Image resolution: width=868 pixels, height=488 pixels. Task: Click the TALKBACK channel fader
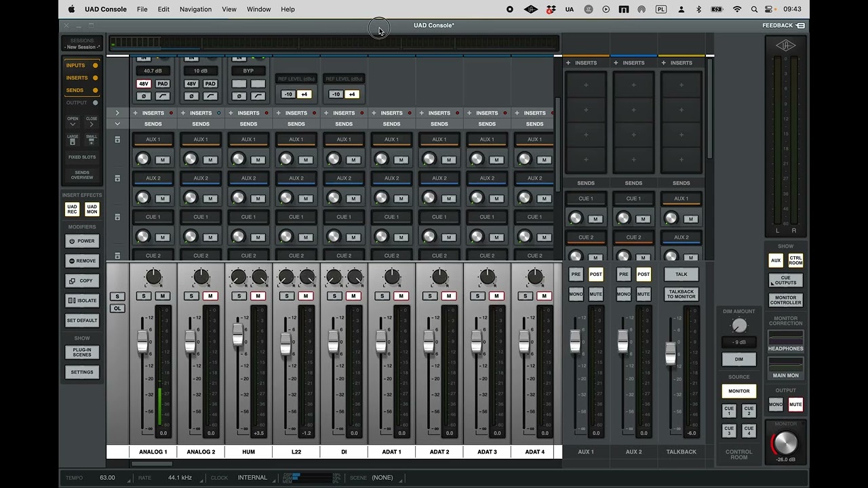pyautogui.click(x=671, y=353)
